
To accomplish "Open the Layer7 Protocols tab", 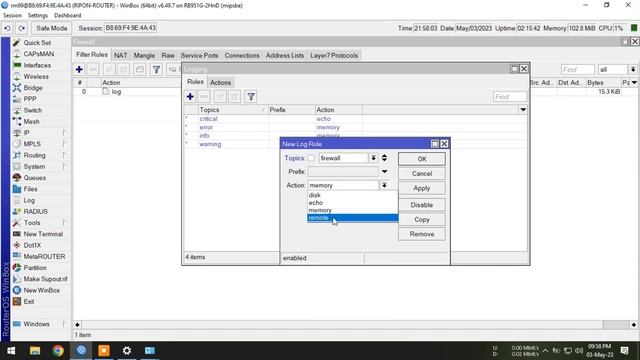I will [x=334, y=56].
